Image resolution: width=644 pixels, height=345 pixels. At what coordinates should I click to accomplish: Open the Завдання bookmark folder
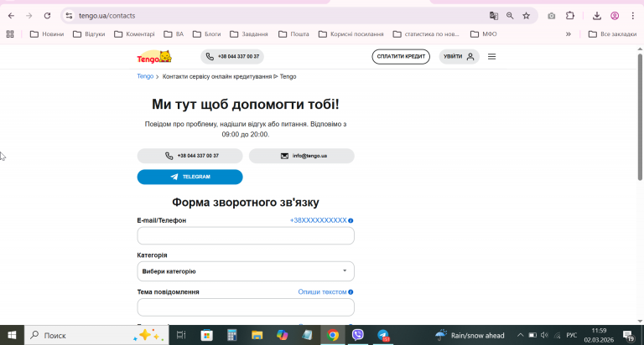click(x=249, y=34)
